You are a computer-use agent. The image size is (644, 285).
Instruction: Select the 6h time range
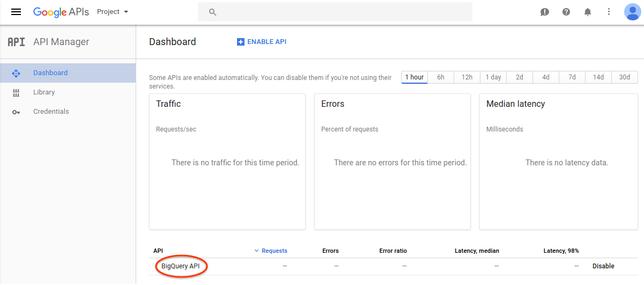coord(440,77)
